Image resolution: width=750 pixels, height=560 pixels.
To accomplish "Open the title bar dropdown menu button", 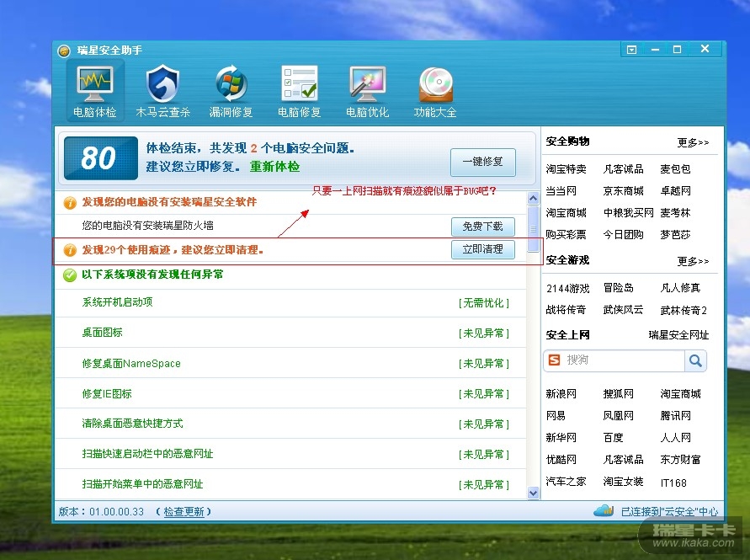I will point(631,50).
